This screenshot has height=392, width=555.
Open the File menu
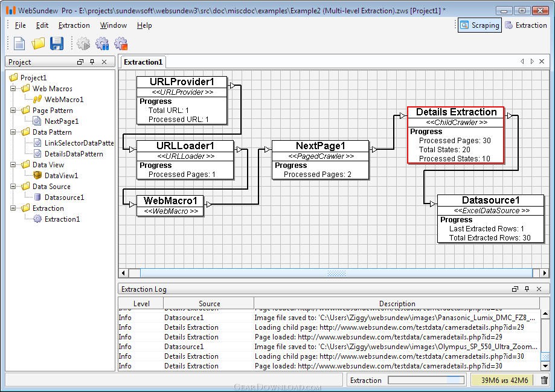20,25
